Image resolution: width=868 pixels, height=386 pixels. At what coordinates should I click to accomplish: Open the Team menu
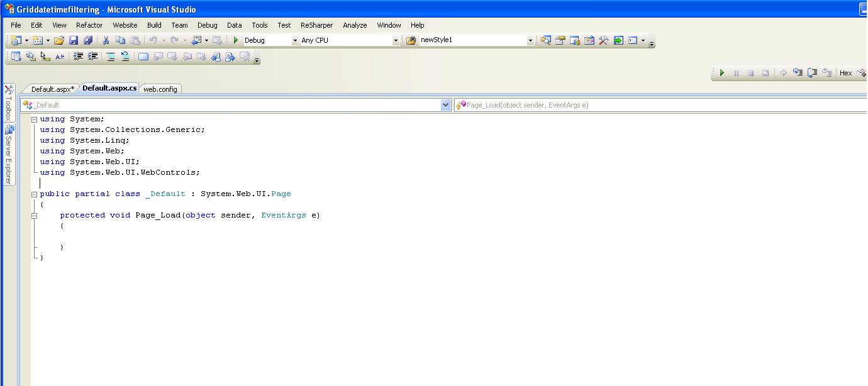pyautogui.click(x=179, y=25)
